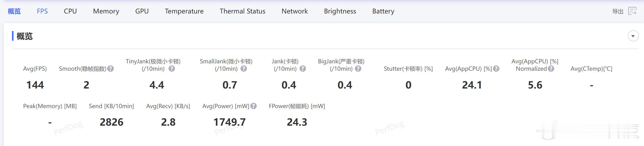644x146 pixels.
Task: Select the Brightness tab
Action: coord(340,11)
